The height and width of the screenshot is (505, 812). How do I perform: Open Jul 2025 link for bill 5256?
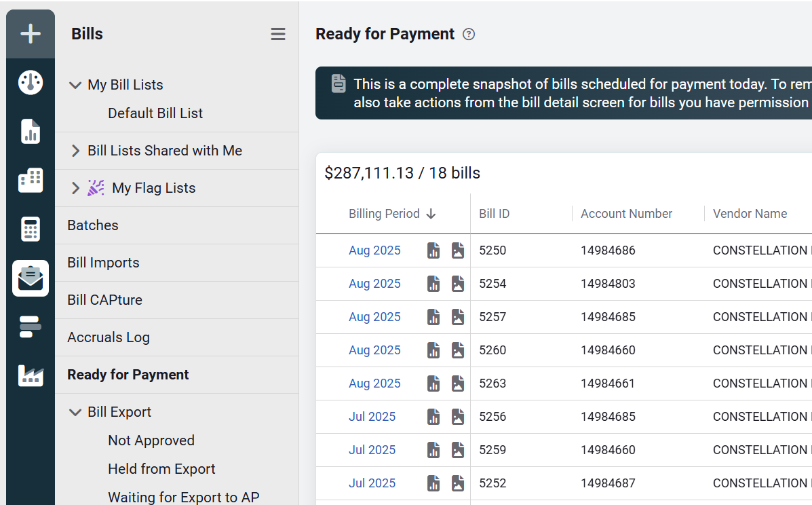(372, 417)
